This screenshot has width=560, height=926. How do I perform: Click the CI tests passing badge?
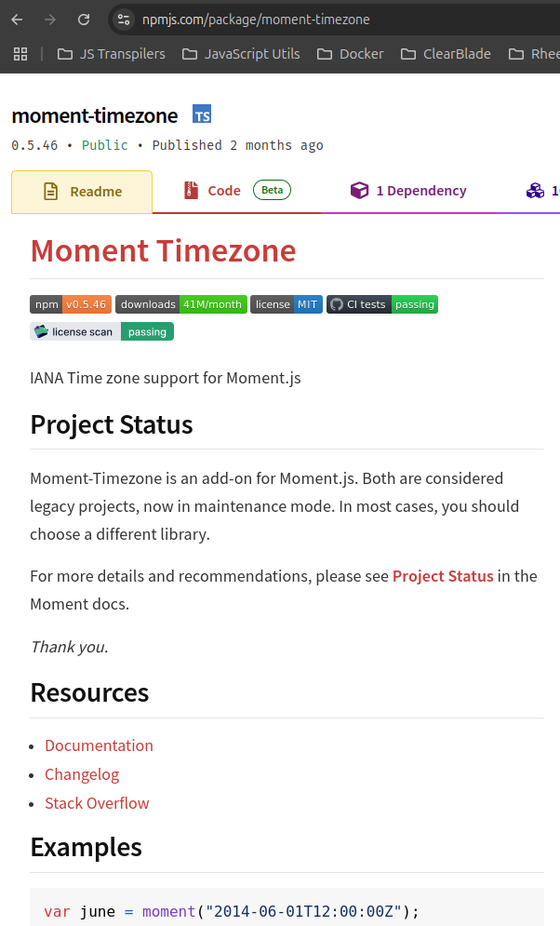point(381,304)
